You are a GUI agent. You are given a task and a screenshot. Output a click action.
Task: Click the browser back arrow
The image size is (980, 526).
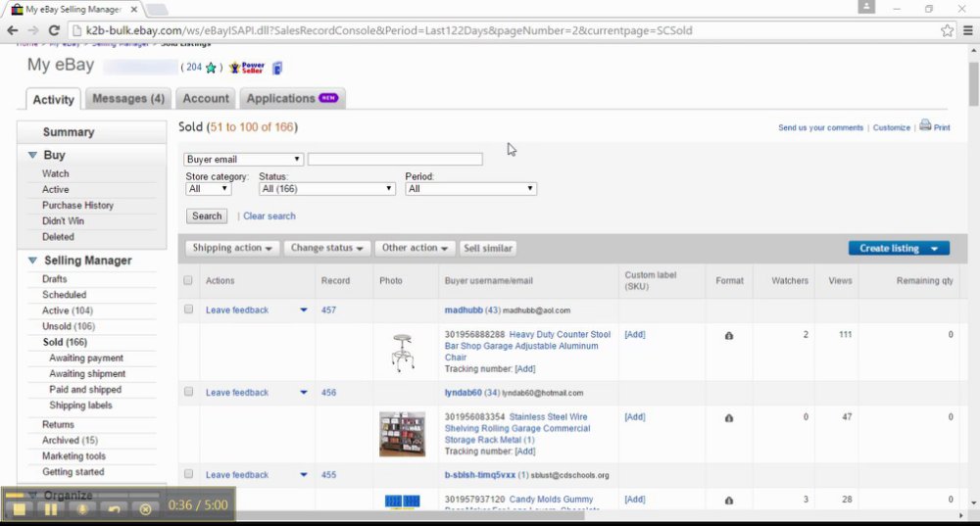tap(13, 30)
